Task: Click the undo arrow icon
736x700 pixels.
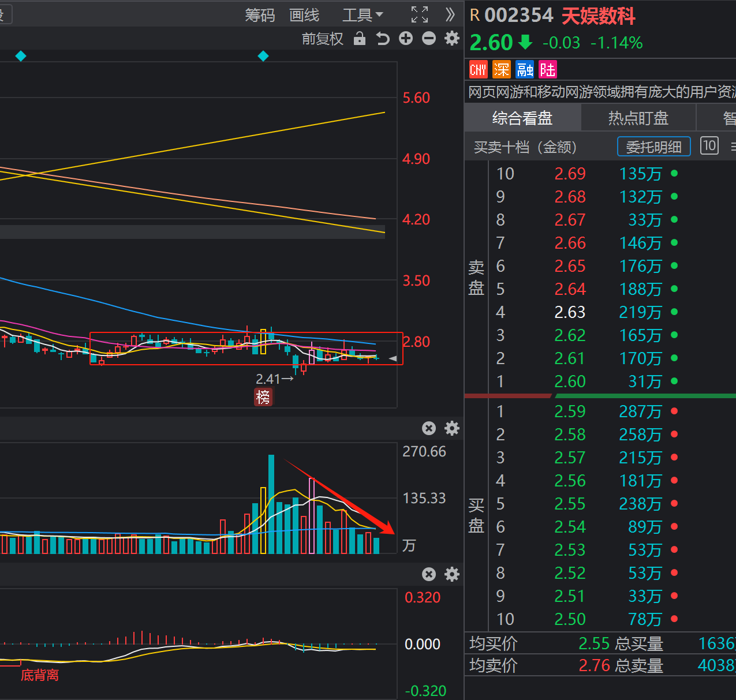Action: tap(383, 39)
